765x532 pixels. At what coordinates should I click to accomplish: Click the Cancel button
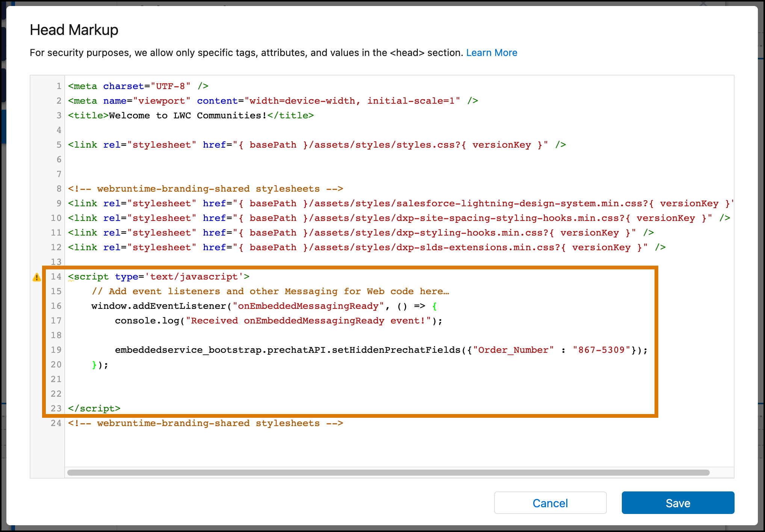click(x=550, y=503)
